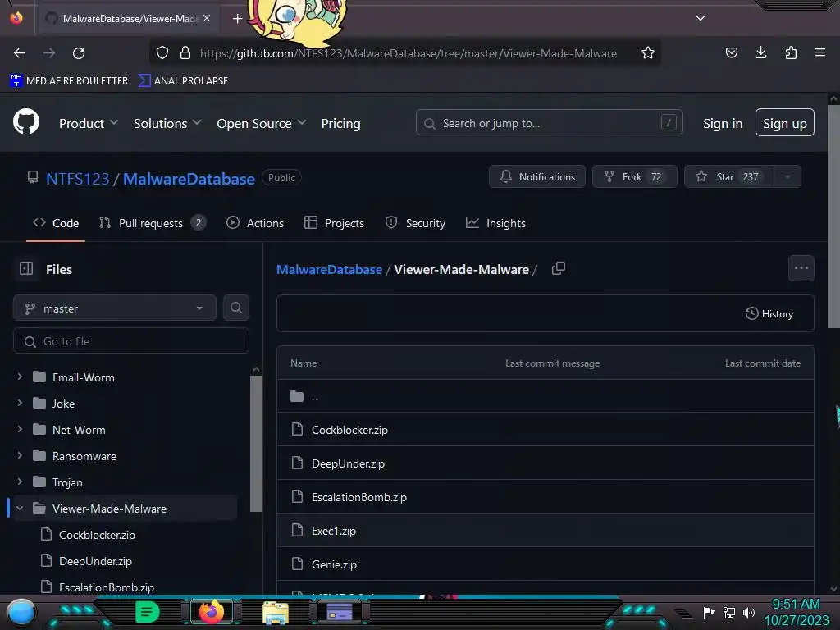The image size is (840, 630).
Task: Open the master branch selector
Action: (115, 308)
